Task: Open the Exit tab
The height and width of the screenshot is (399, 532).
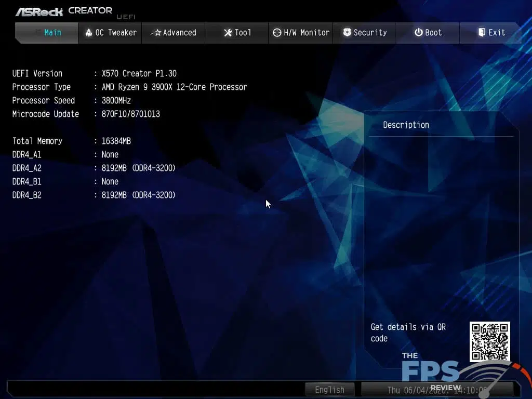Action: point(491,32)
